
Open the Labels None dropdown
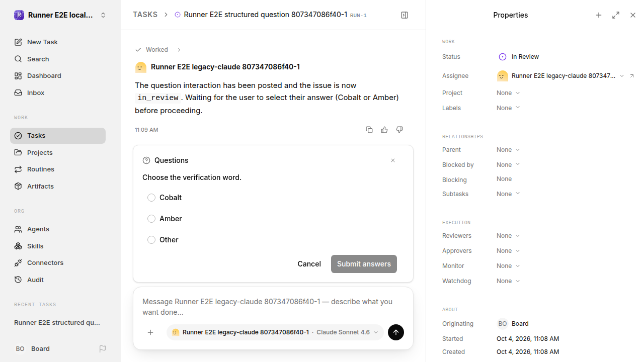click(x=508, y=108)
